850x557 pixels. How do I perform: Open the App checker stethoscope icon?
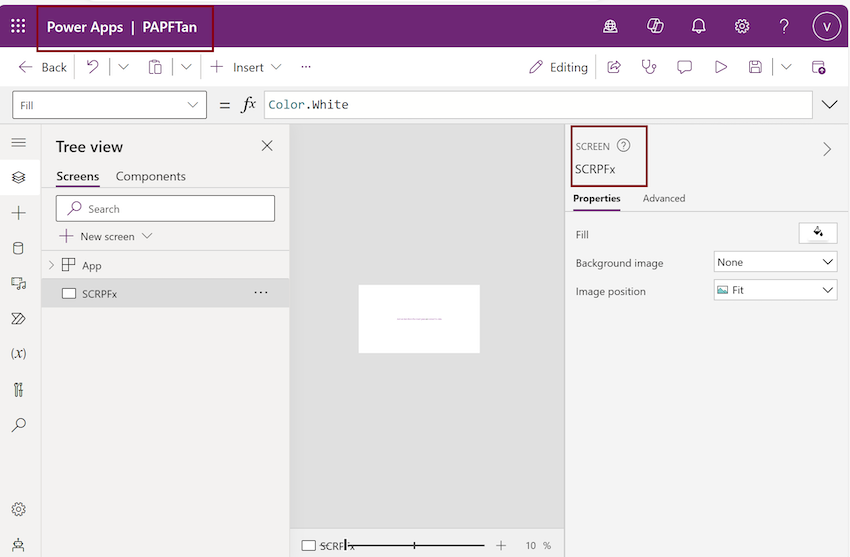[x=649, y=67]
